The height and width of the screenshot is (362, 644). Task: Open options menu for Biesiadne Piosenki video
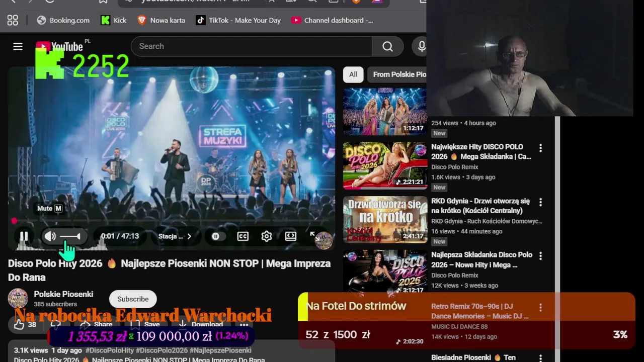(540, 358)
